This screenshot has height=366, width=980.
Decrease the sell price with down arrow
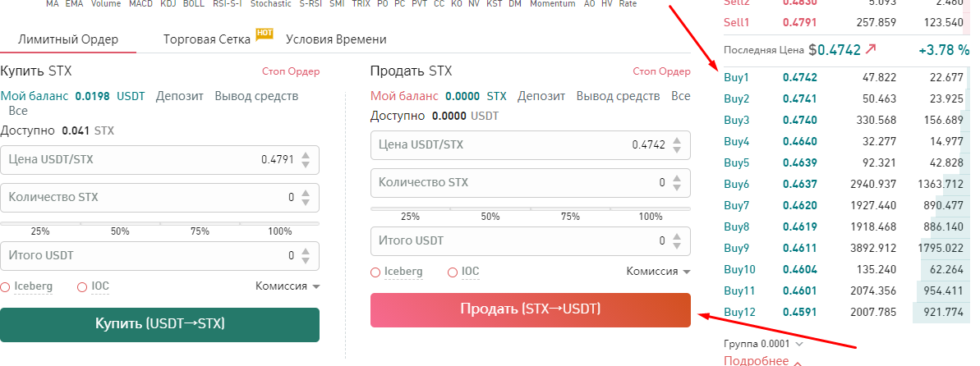(677, 150)
